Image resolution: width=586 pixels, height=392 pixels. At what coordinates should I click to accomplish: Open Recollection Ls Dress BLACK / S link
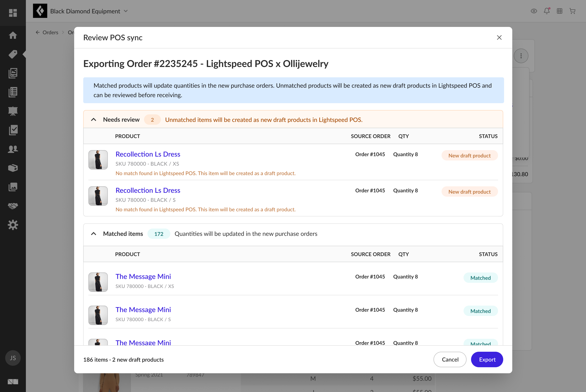click(148, 190)
